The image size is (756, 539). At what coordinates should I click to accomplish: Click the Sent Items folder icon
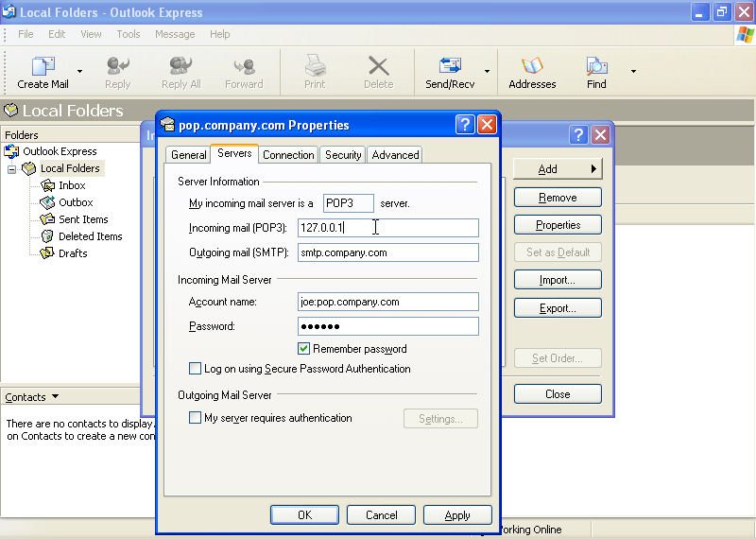(47, 219)
